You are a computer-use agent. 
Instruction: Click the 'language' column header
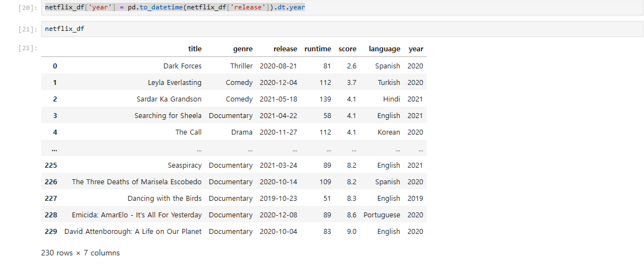[384, 49]
